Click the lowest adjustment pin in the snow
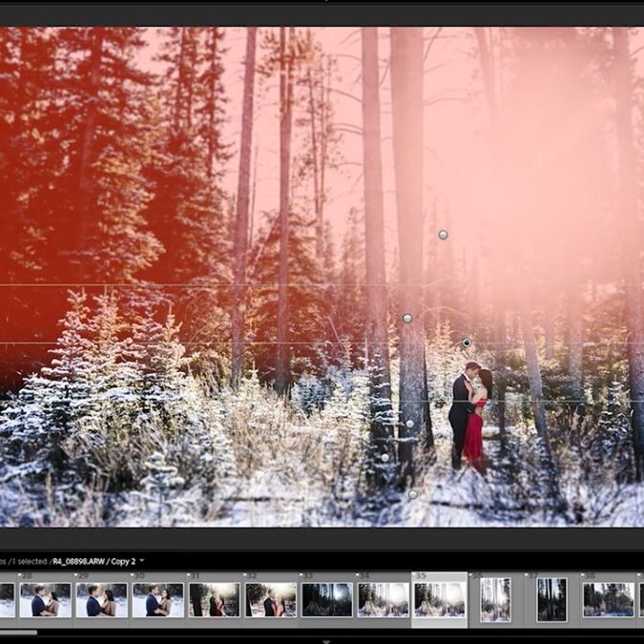 [412, 494]
